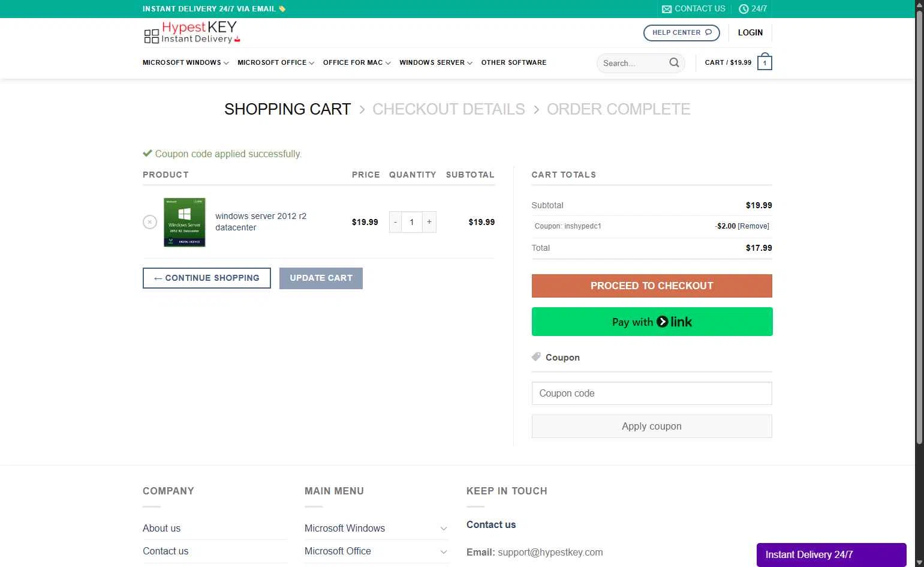Click Pay with Link button
Viewport: 924px width, 567px height.
[x=652, y=322]
